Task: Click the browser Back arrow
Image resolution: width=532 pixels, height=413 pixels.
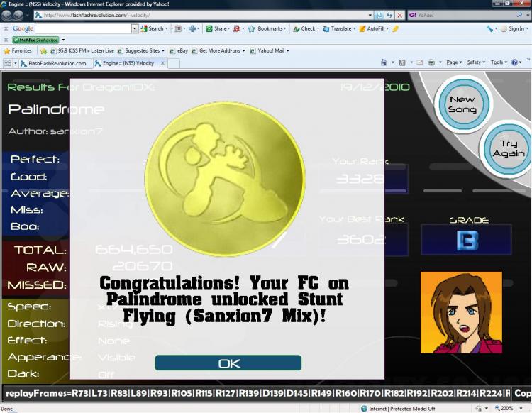Action: (6, 16)
